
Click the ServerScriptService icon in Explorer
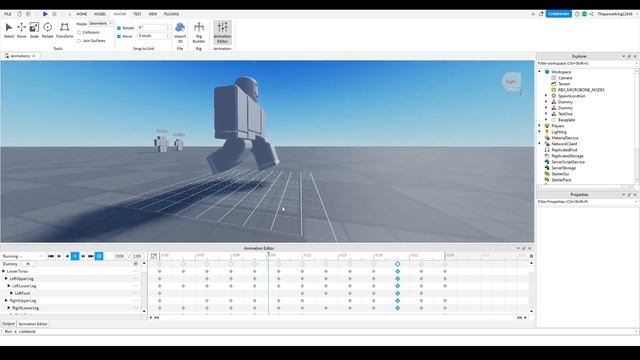tap(547, 162)
